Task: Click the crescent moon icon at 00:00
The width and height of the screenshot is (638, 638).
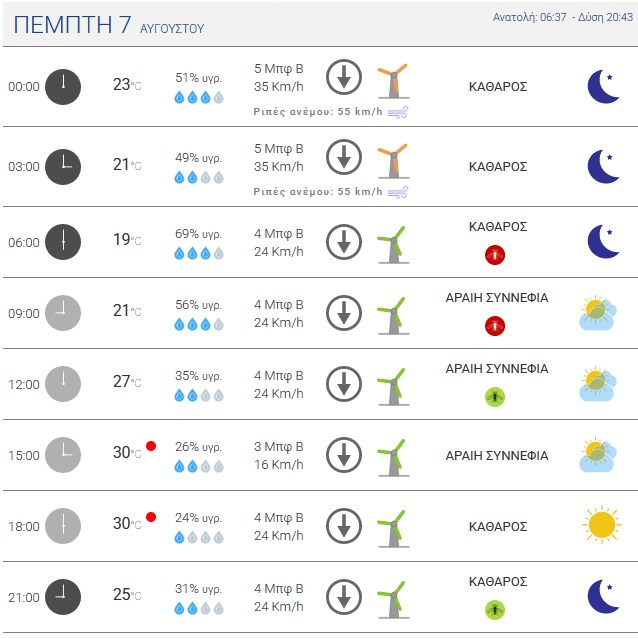Action: (603, 86)
